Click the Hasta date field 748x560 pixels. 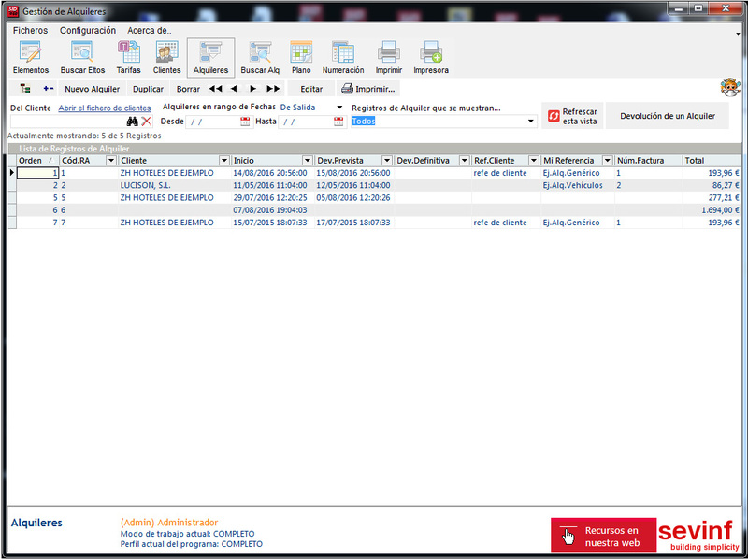(306, 122)
